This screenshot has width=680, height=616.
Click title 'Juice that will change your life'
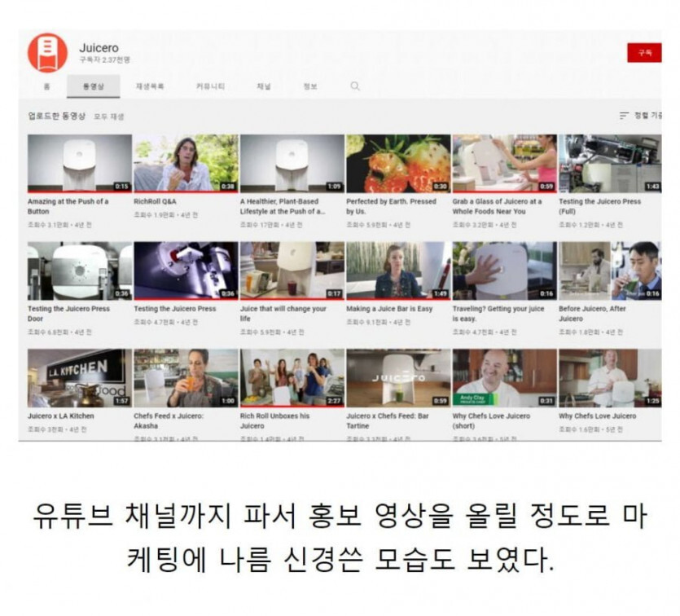pyautogui.click(x=283, y=314)
